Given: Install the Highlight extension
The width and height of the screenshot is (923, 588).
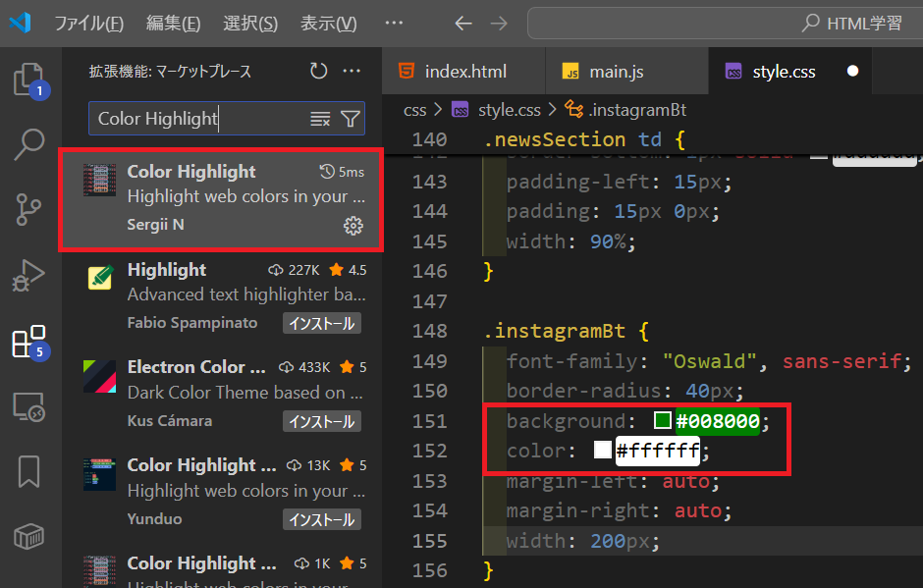Looking at the screenshot, I should pos(322,323).
